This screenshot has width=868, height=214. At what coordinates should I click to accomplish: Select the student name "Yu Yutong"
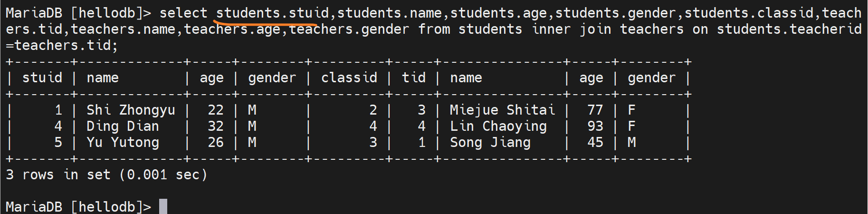[123, 142]
